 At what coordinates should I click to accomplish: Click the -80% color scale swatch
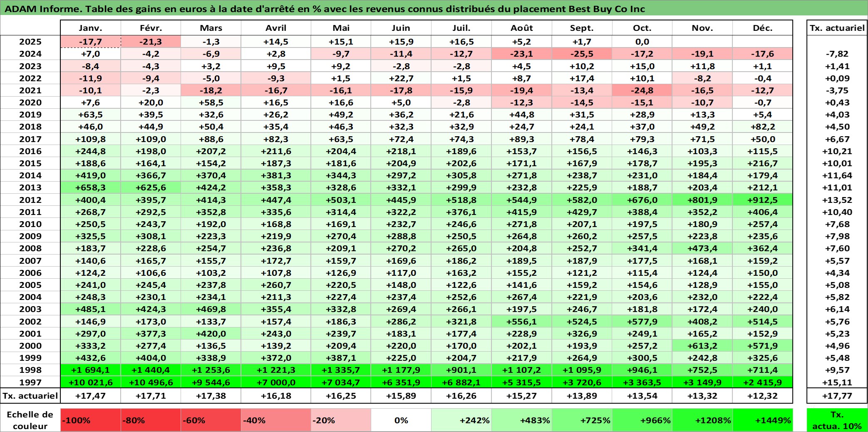click(x=151, y=420)
